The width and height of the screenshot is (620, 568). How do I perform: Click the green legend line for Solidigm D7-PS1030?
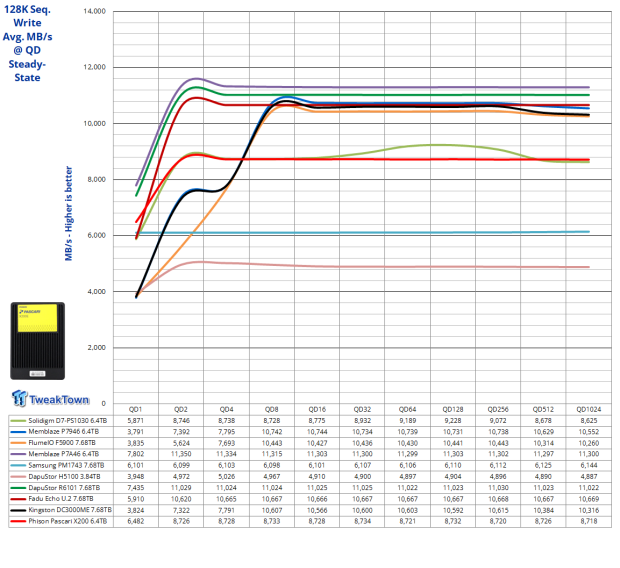pyautogui.click(x=18, y=421)
